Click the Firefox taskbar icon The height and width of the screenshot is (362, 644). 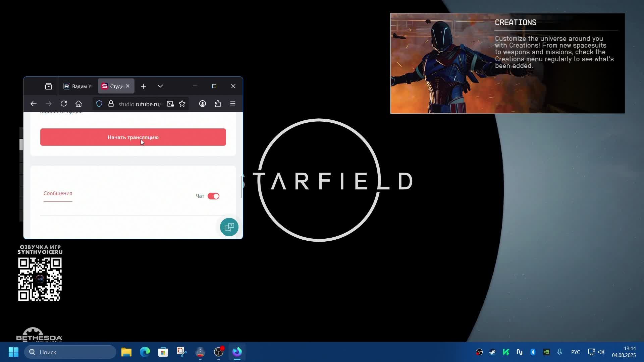click(237, 352)
